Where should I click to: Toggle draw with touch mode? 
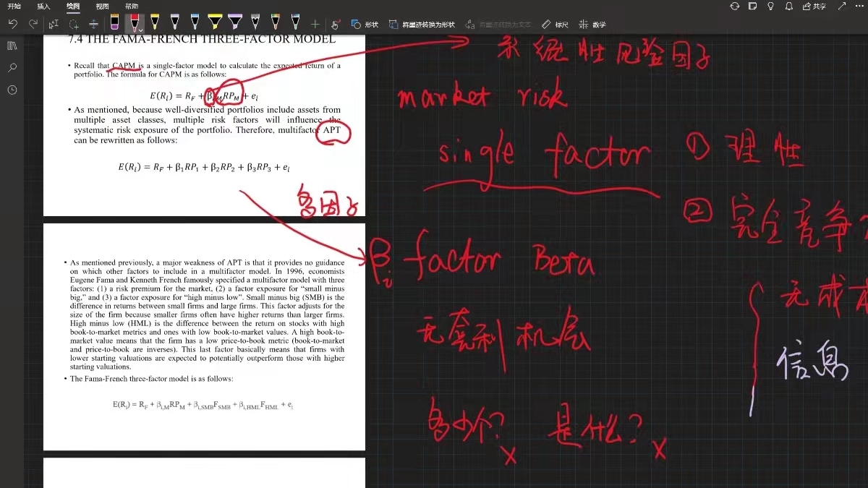tap(336, 24)
